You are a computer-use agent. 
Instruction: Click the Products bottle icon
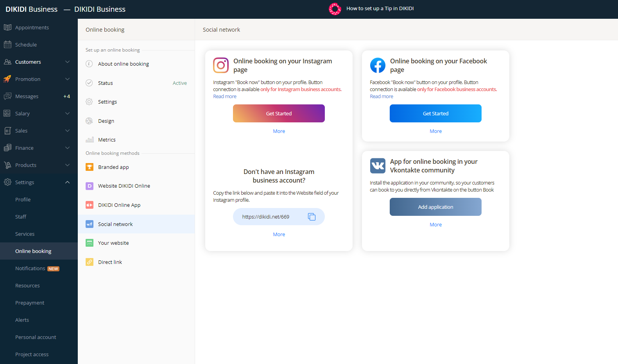click(7, 165)
